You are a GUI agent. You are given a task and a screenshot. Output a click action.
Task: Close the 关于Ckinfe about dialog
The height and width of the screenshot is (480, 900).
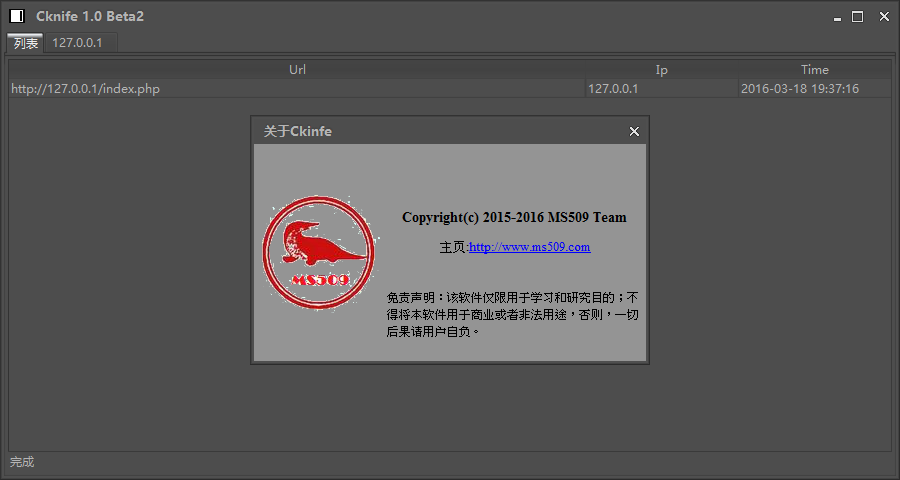[x=634, y=131]
